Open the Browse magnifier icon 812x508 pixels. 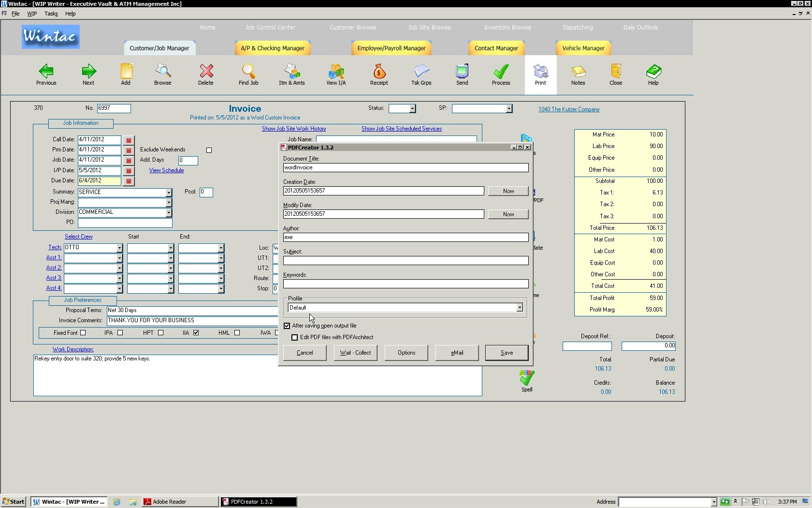[x=163, y=75]
